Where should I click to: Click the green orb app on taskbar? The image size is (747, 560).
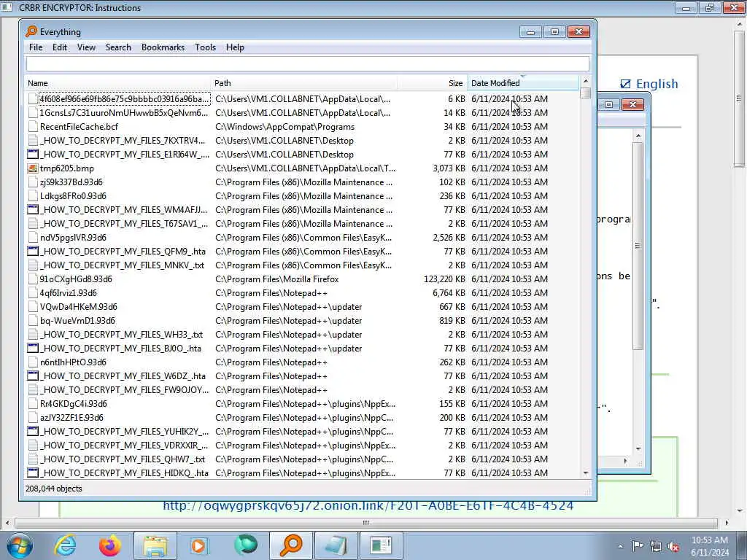pos(246,545)
